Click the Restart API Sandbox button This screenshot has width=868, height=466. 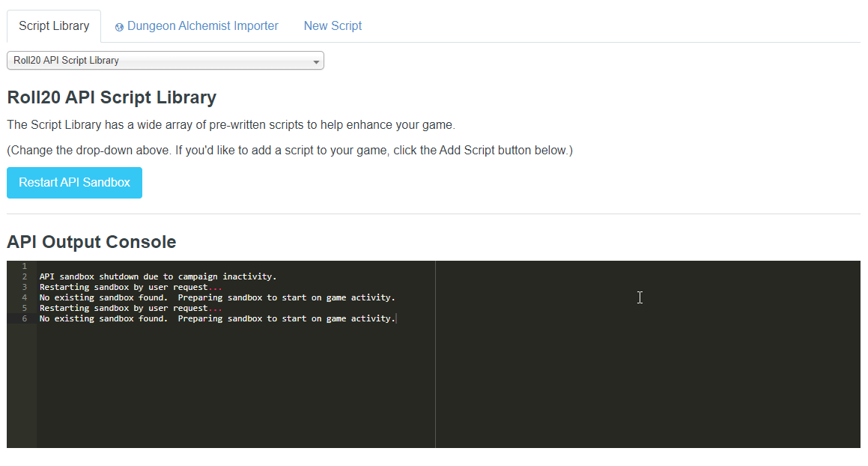pyautogui.click(x=74, y=182)
